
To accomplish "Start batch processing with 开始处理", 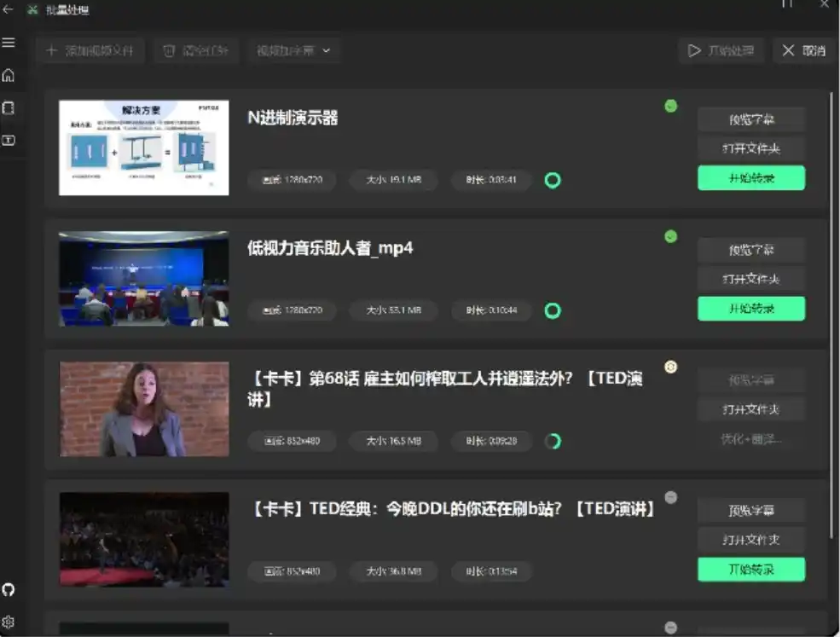I will pyautogui.click(x=721, y=51).
